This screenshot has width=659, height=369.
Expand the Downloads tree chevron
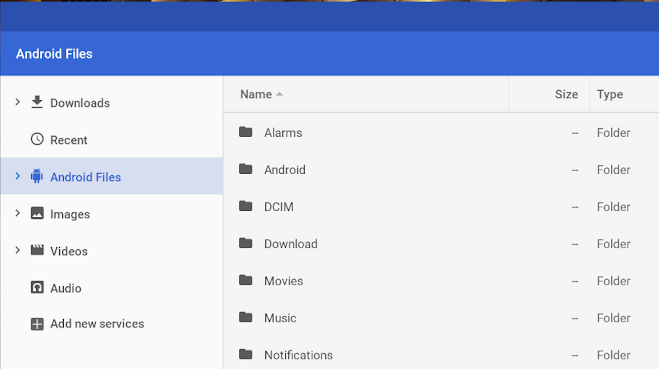[18, 102]
